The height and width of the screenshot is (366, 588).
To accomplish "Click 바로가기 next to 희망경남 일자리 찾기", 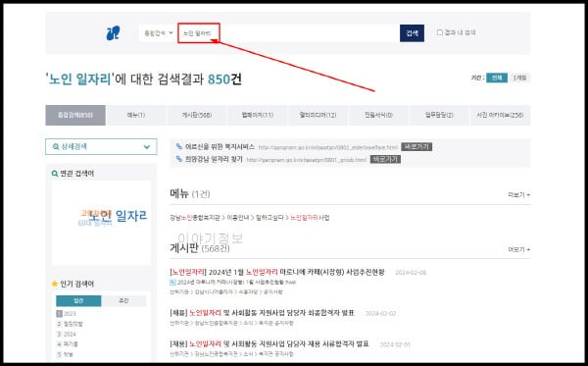I will (x=385, y=160).
